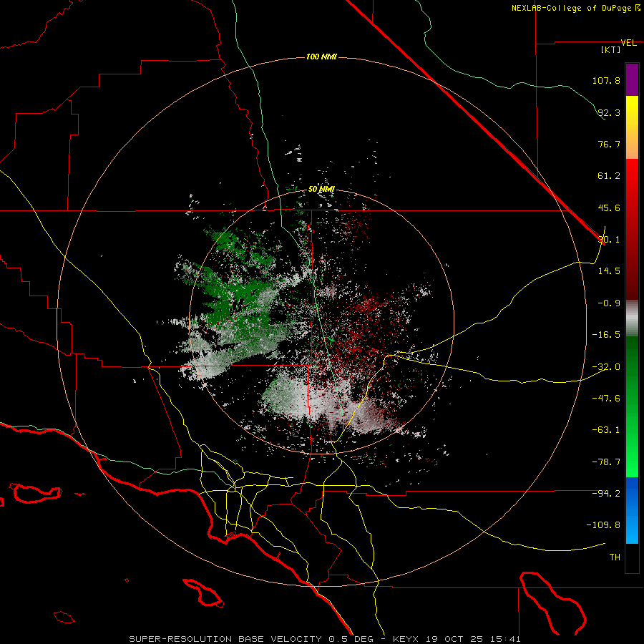Pick the blue segment of the color bar
Screen dimensions: 644x644
pos(632,510)
